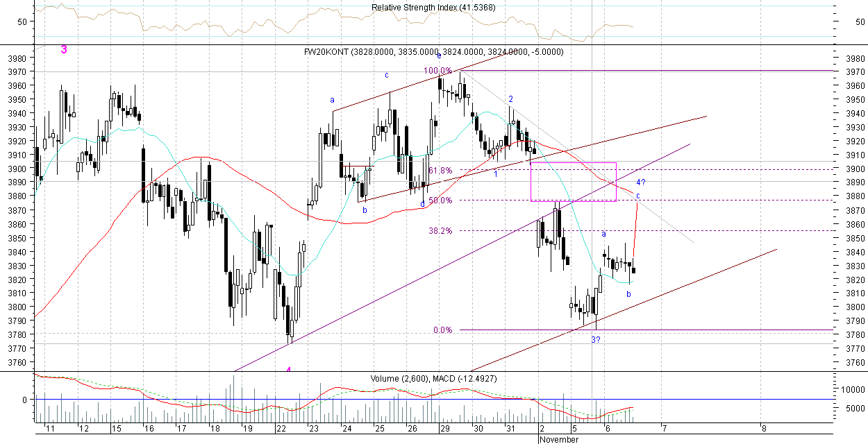868x444 pixels.
Task: Click 3850 on the left price axis
Action: [x=17, y=238]
